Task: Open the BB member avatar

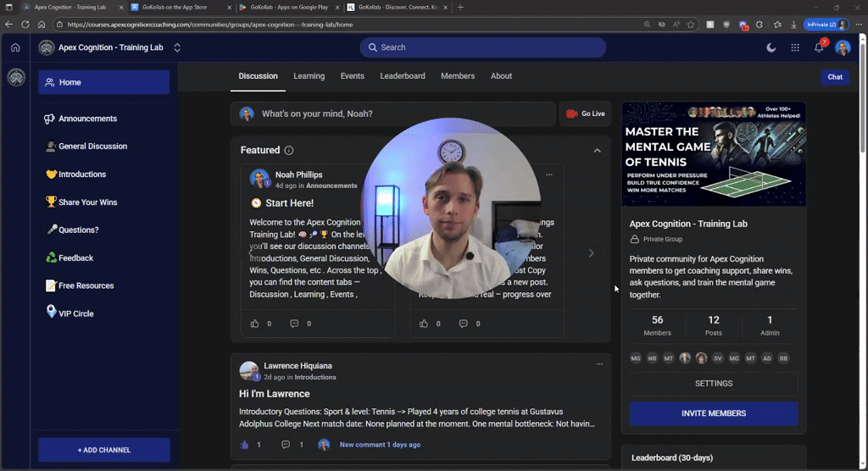Action: 783,358
